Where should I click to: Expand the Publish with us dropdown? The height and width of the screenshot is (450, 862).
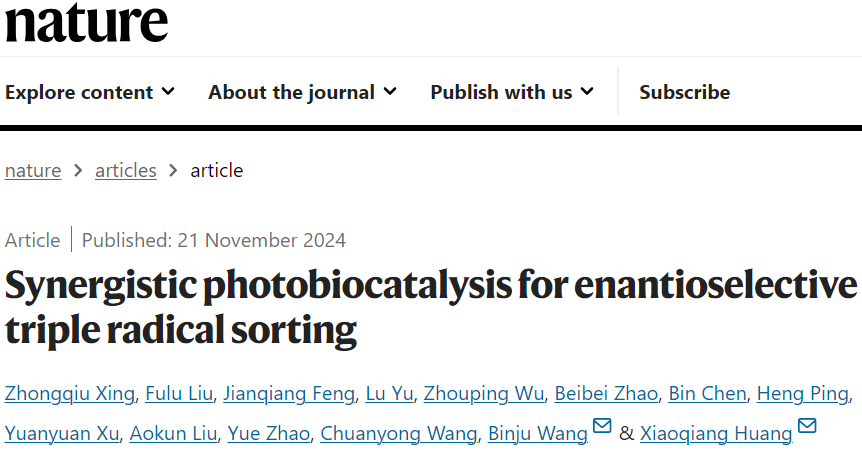[512, 92]
